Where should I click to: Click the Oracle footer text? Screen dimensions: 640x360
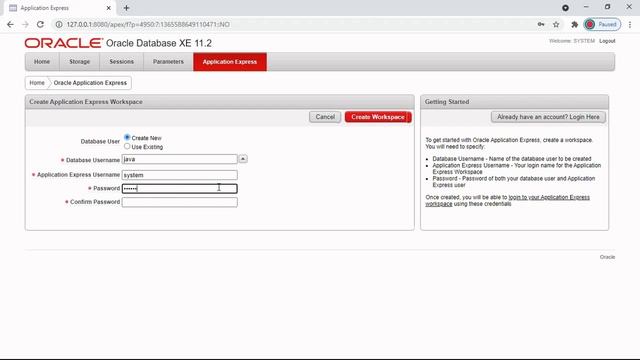(607, 257)
